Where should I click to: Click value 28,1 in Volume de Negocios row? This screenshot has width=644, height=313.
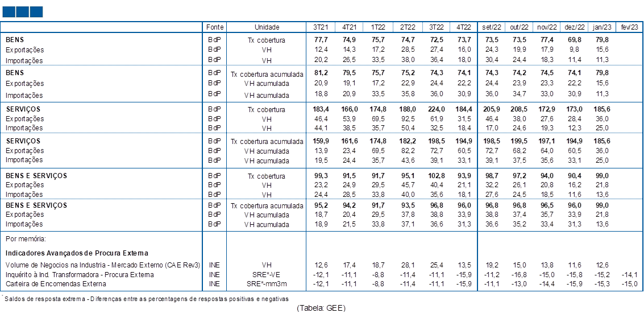pyautogui.click(x=408, y=265)
